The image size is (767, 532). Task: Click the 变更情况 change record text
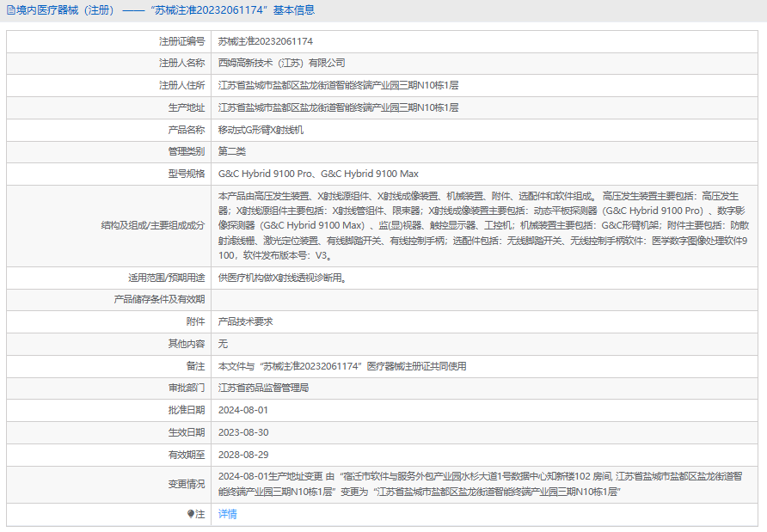[x=486, y=484]
